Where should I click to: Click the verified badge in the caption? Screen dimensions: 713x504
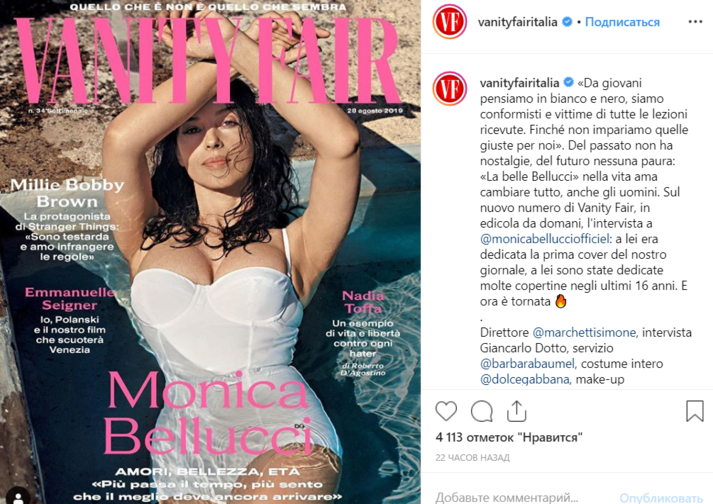click(568, 82)
